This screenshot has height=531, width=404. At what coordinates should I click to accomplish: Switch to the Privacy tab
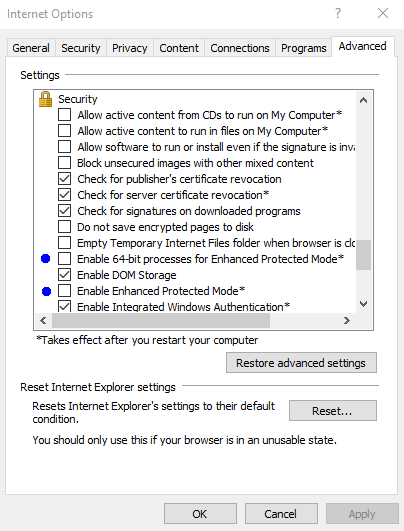[130, 48]
